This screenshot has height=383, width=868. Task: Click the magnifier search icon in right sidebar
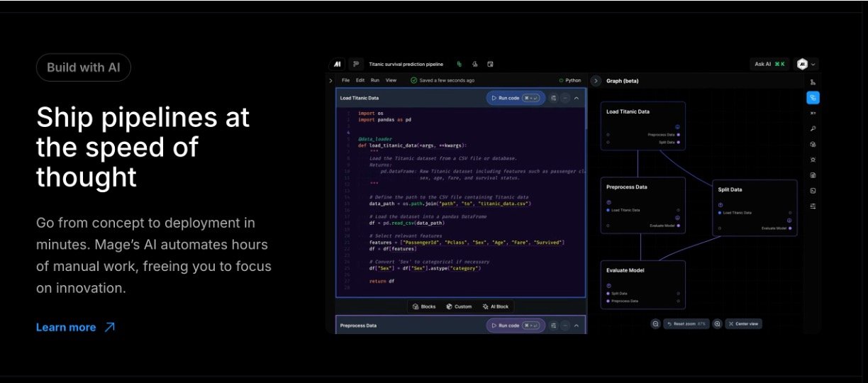pos(813,128)
